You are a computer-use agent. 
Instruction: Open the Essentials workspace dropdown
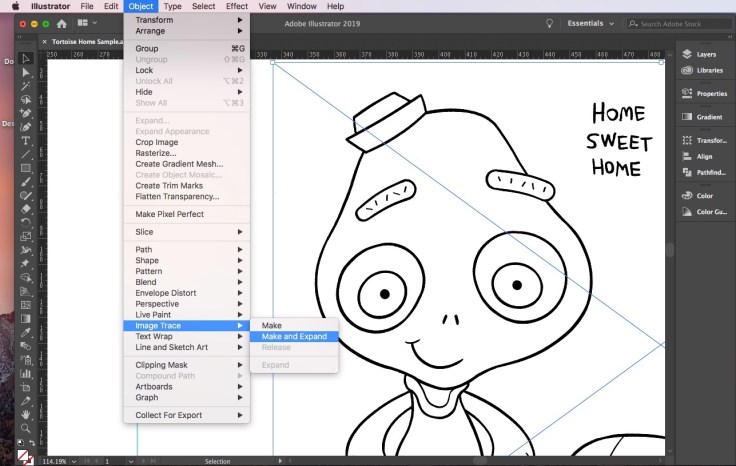pos(590,23)
